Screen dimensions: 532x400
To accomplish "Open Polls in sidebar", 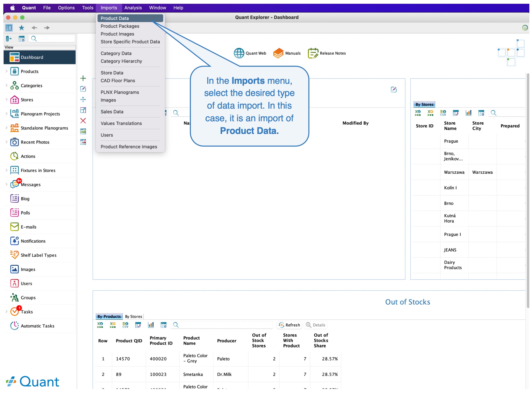I will pos(40,213).
